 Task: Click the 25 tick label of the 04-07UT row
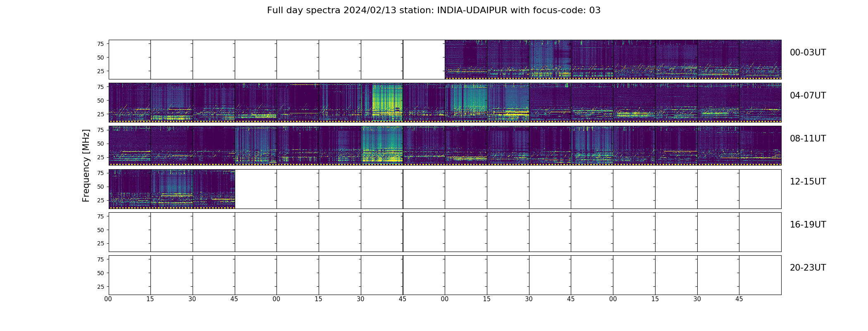point(100,114)
